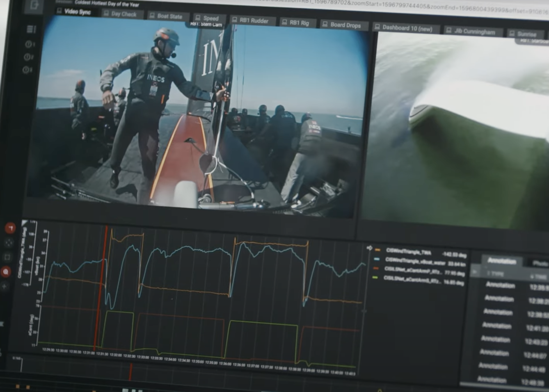549x392 pixels.
Task: Open the list menu icon in left sidebar
Action: [31, 29]
